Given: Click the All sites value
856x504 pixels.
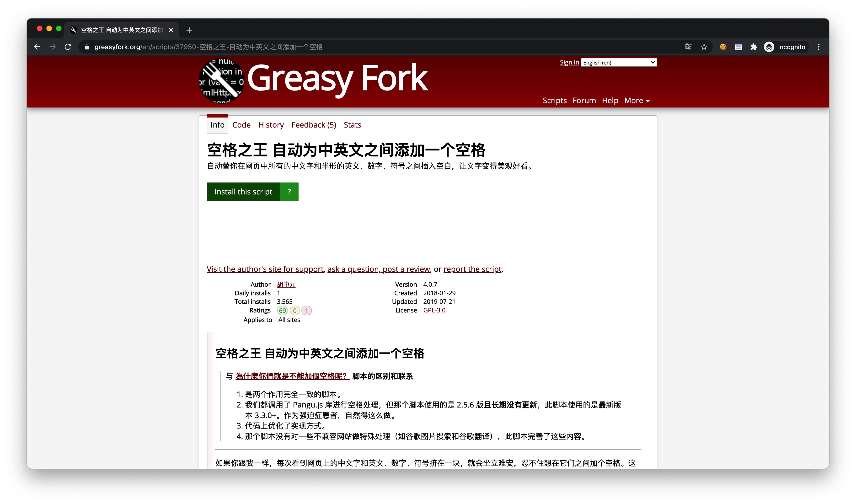Looking at the screenshot, I should coord(289,320).
